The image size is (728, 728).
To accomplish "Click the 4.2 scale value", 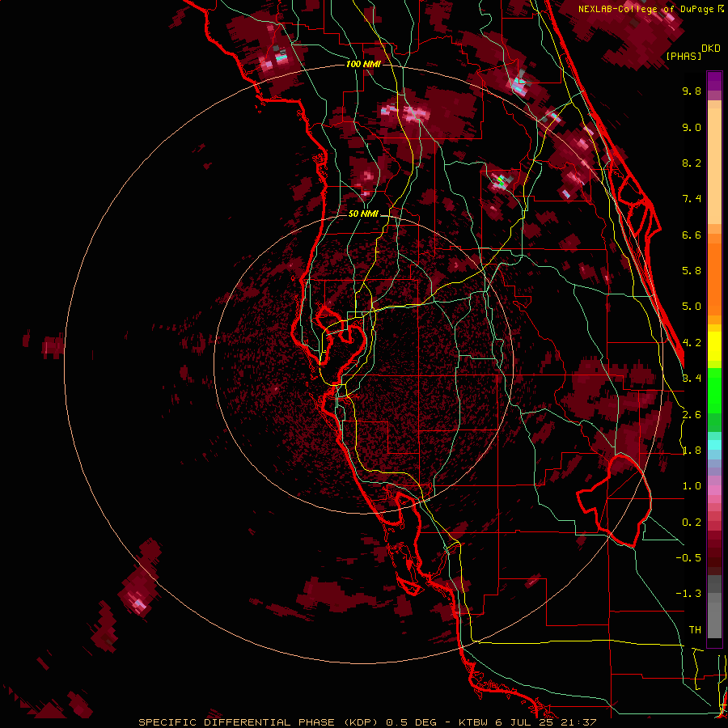I will 692,343.
